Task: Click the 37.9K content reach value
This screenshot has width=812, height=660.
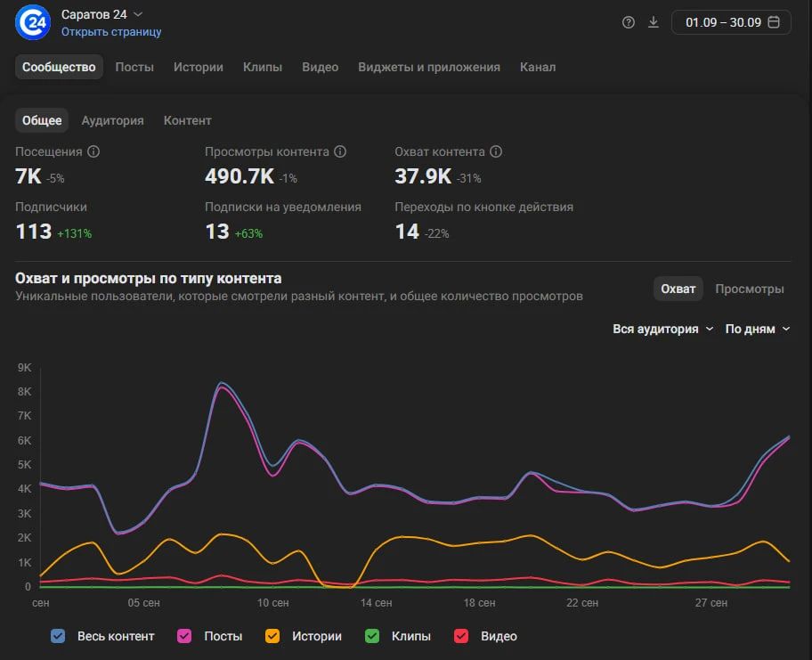Action: 423,176
